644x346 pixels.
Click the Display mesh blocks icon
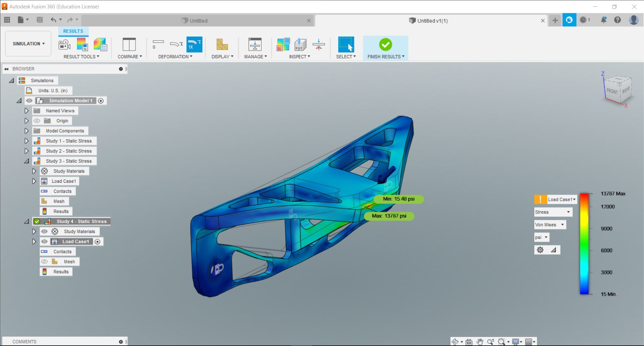click(222, 45)
